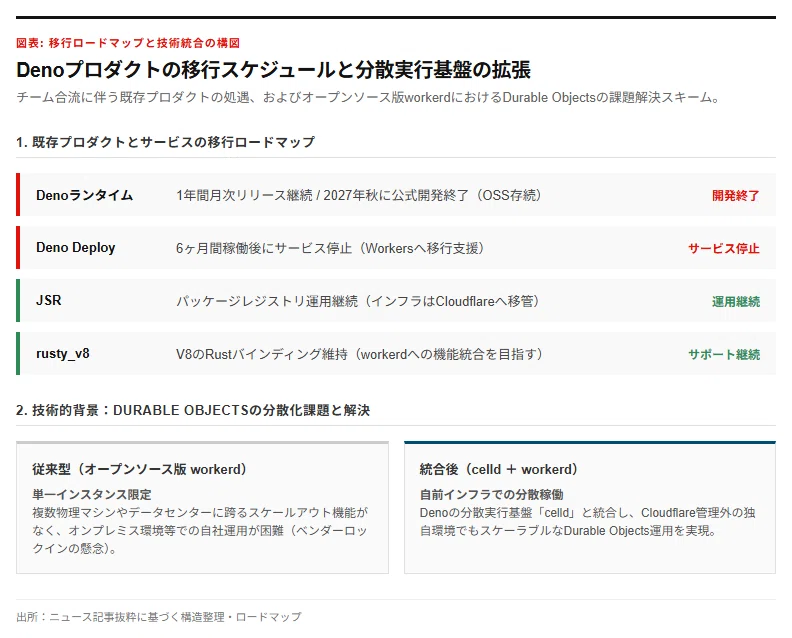792x638 pixels.
Task: Click section heading '1. 既存プロダクトとサービスの移行ロードマップ'
Action: (x=165, y=142)
